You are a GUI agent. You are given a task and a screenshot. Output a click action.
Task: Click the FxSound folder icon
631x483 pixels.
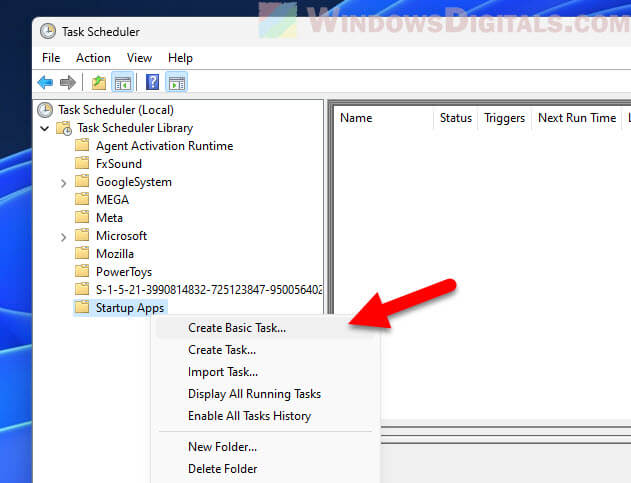pos(82,163)
